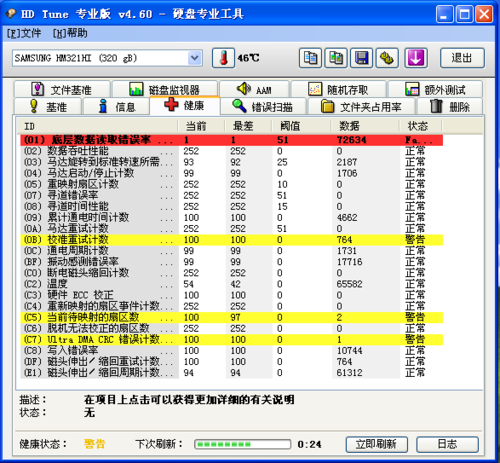The height and width of the screenshot is (463, 500).
Task: Click the floppy disk save icon
Action: click(362, 58)
